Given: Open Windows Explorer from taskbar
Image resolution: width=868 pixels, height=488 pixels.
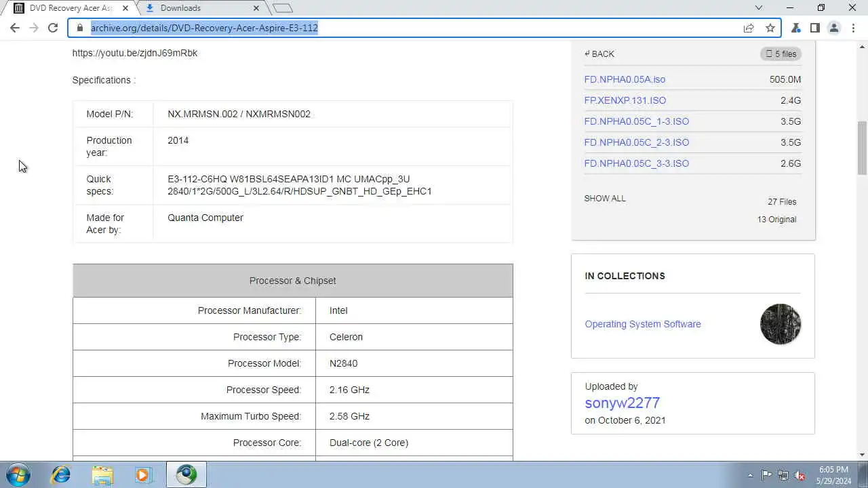Looking at the screenshot, I should tap(102, 474).
